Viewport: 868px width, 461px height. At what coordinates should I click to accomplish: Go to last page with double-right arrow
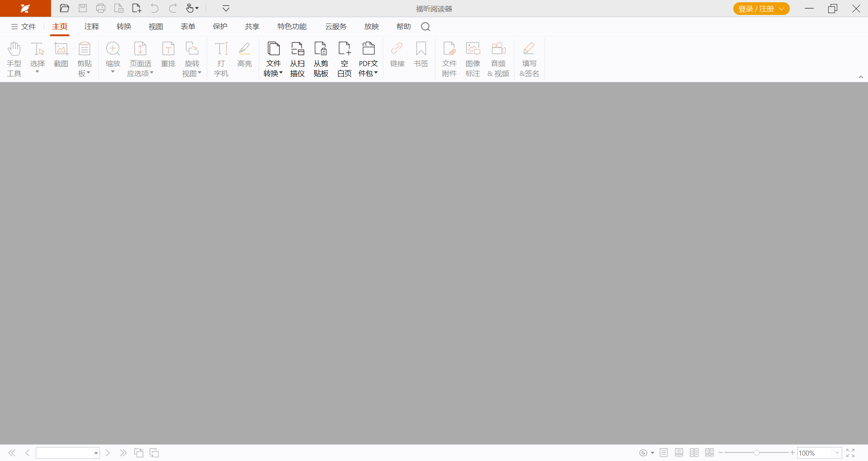(x=123, y=453)
